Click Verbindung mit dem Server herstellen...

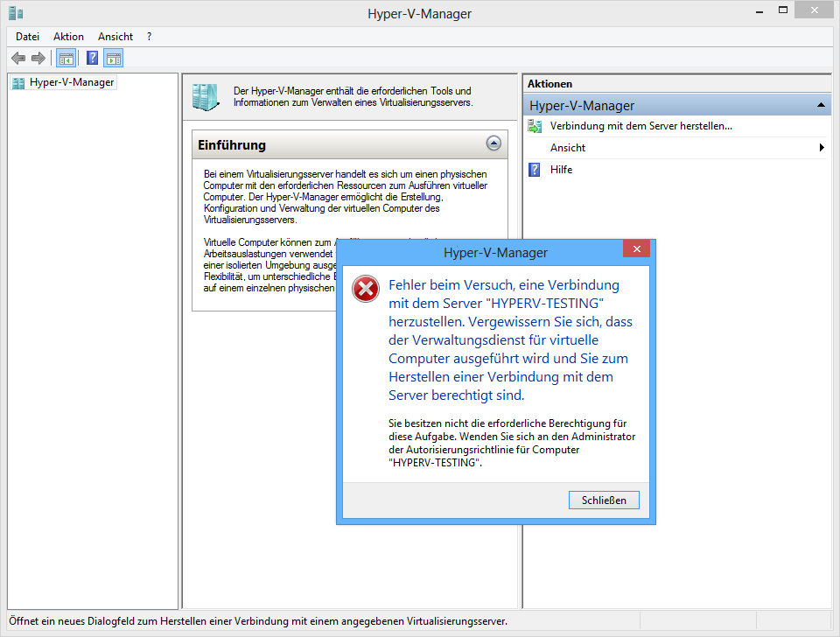[x=641, y=126]
